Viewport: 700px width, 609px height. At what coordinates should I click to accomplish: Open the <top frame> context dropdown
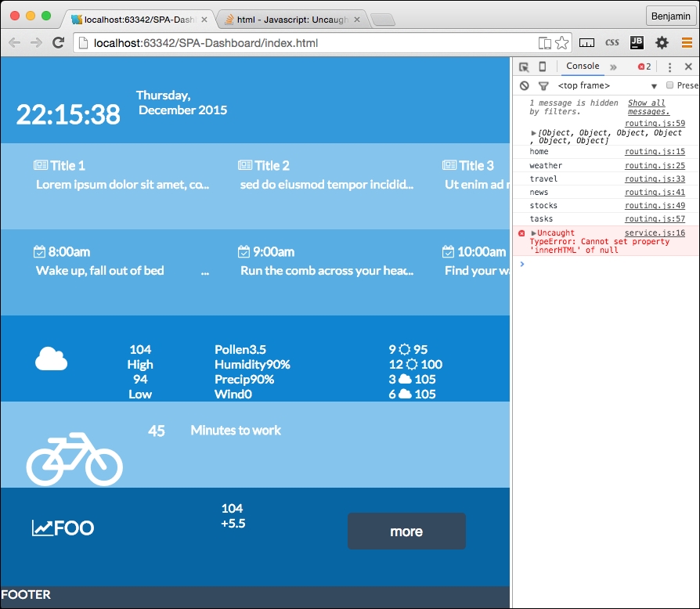point(603,85)
